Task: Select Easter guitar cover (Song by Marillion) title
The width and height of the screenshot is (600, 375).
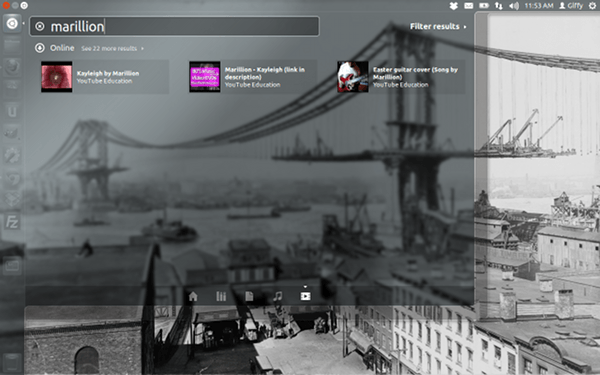Action: point(415,73)
